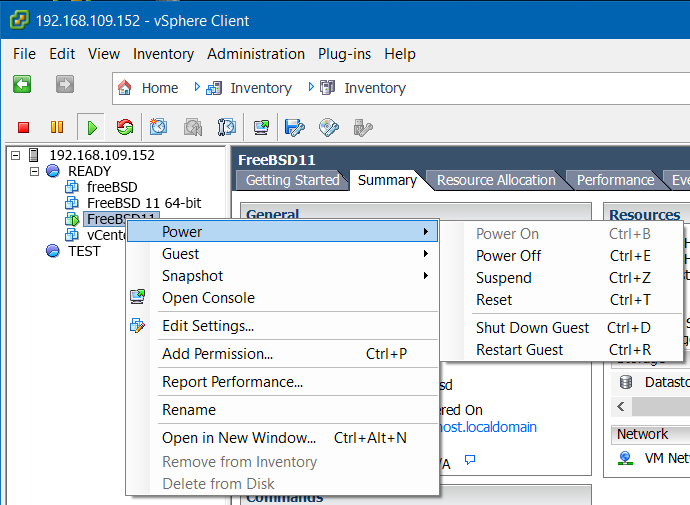Click the running FreeBSD11 VM icon
Image resolution: width=690 pixels, height=505 pixels.
[72, 219]
